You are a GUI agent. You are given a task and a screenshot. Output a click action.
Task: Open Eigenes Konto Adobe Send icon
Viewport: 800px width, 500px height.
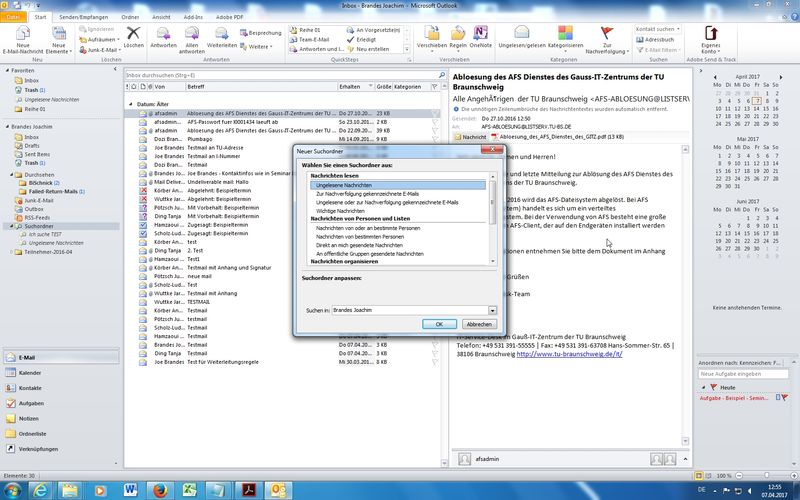(711, 40)
